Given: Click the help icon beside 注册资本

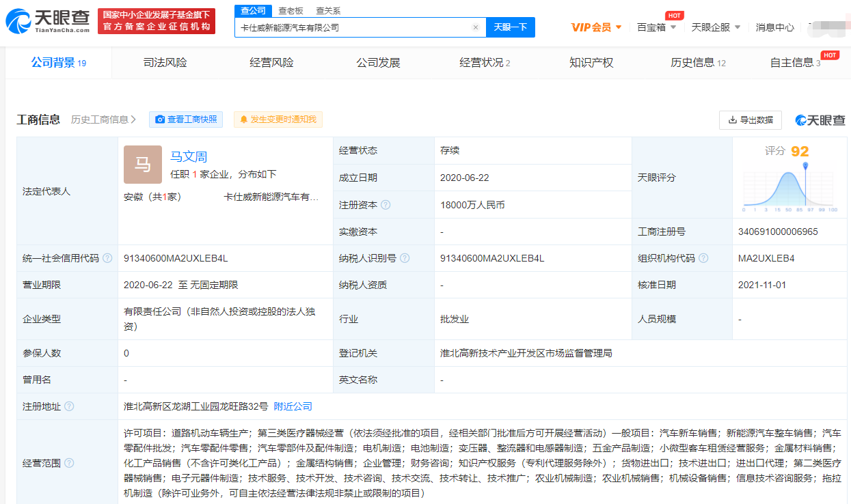Looking at the screenshot, I should pyautogui.click(x=386, y=205).
